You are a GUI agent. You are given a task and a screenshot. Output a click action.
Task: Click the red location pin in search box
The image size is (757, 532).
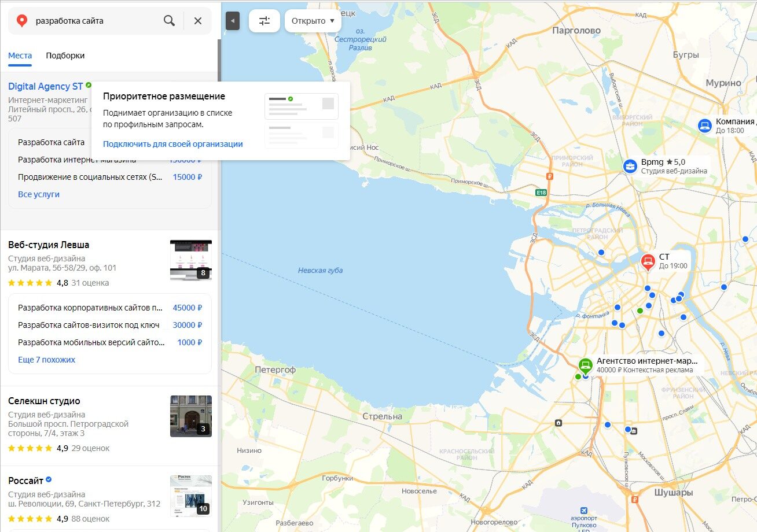coord(22,21)
